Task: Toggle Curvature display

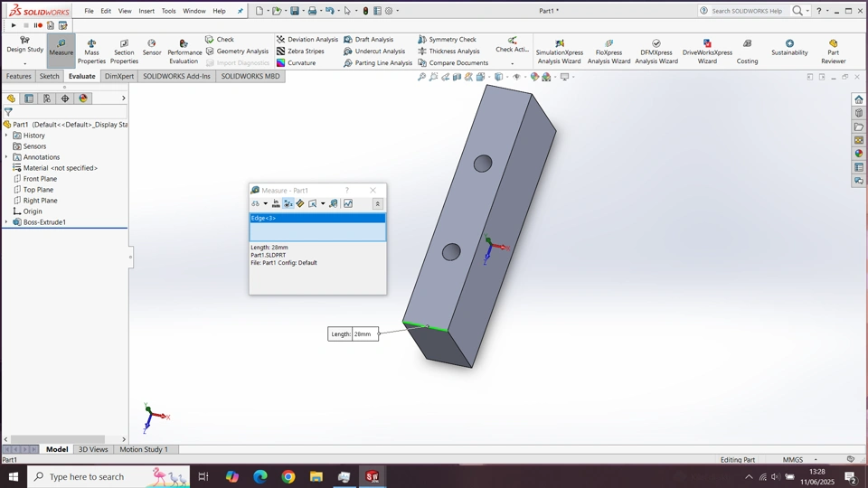Action: 297,62
